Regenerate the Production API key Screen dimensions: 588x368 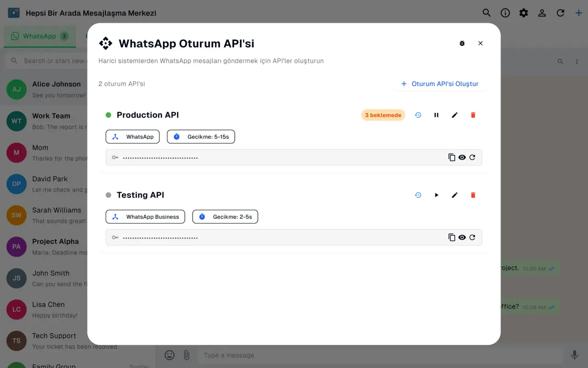coord(472,157)
